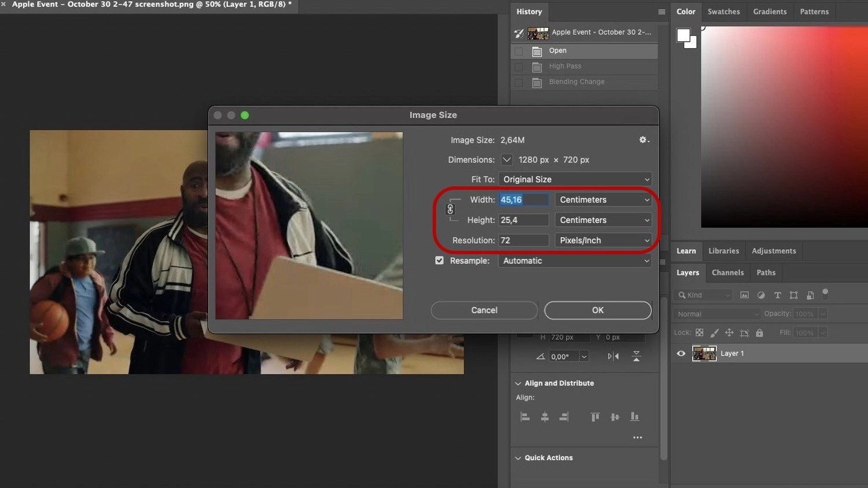The height and width of the screenshot is (488, 868).
Task: Open the rotation angle dropdown arrow
Action: coord(584,357)
